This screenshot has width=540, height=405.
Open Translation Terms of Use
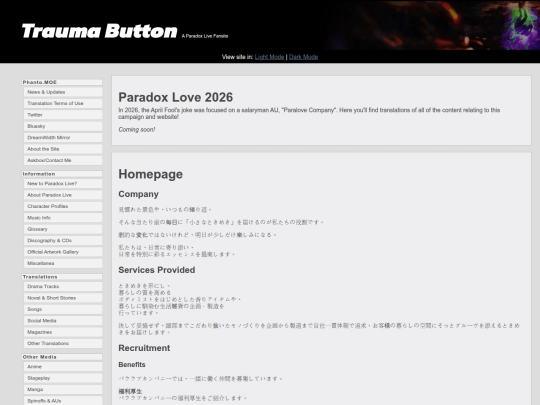[63, 103]
